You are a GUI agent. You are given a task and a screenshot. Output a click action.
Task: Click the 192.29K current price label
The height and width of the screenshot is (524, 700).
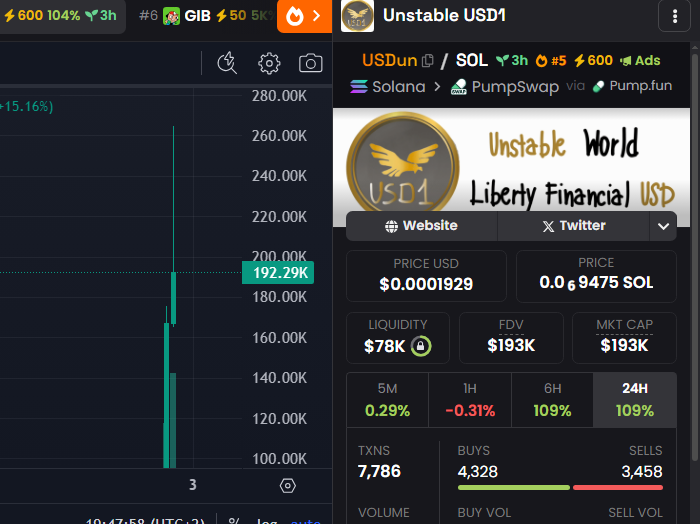pyautogui.click(x=278, y=272)
